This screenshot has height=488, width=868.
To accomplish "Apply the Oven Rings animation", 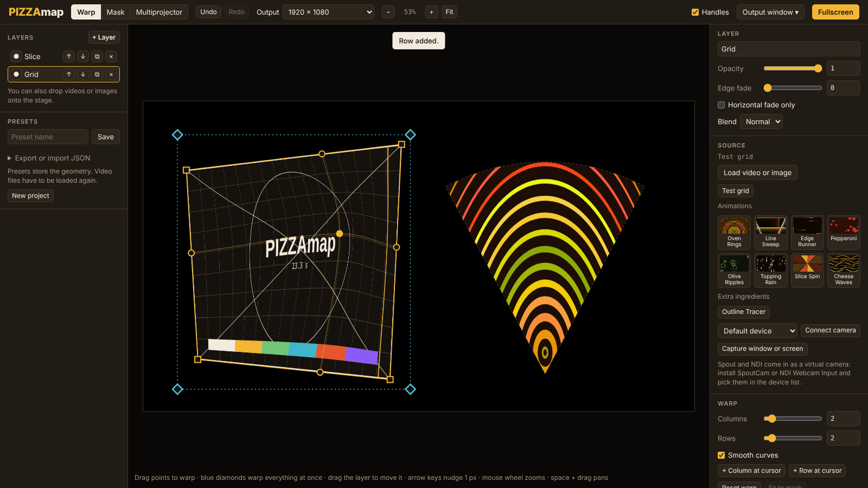I will pyautogui.click(x=735, y=233).
